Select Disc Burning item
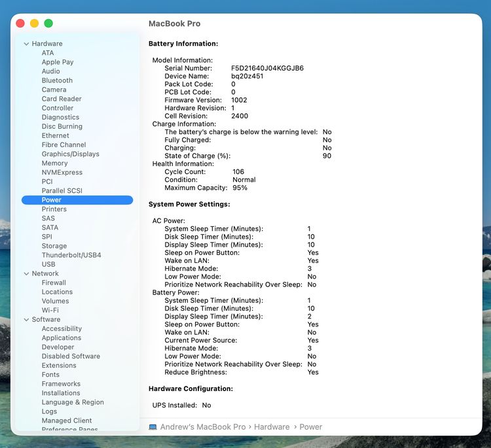The height and width of the screenshot is (448, 491). (62, 126)
